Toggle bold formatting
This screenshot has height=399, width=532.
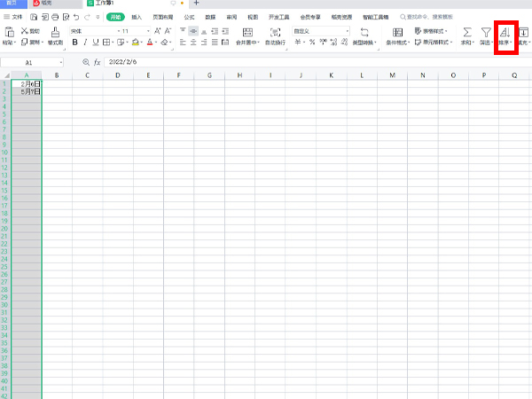tap(75, 42)
